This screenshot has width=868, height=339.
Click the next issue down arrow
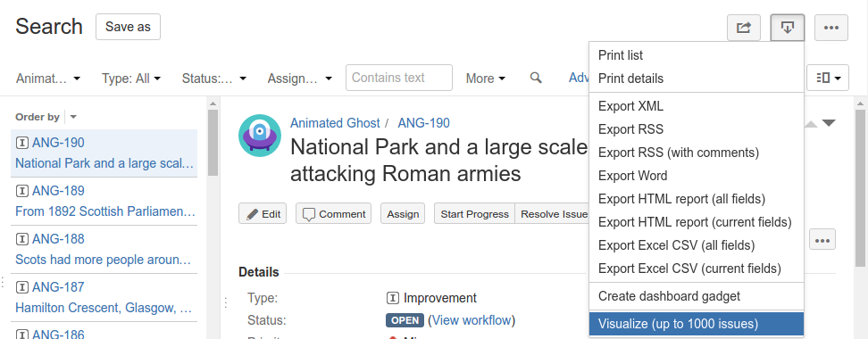pyautogui.click(x=829, y=123)
